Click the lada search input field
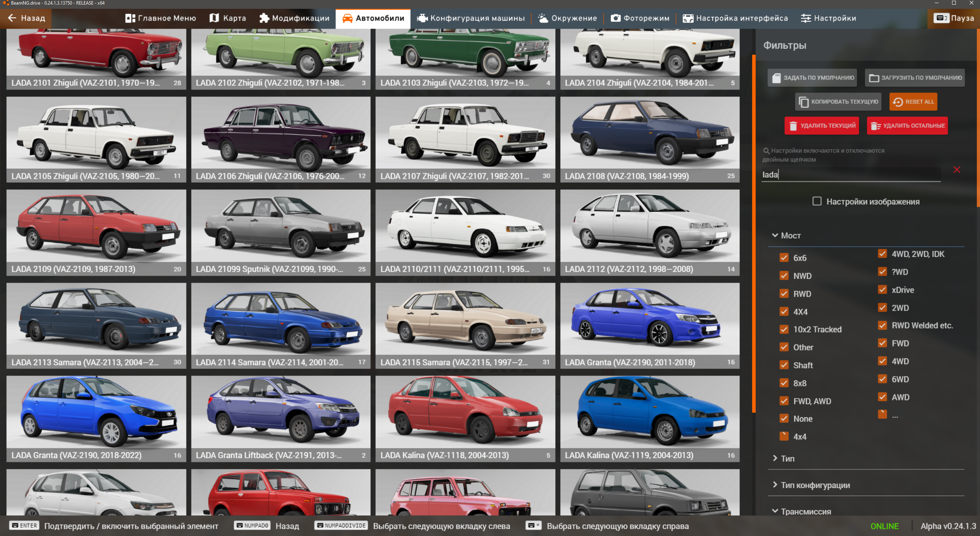The height and width of the screenshot is (536, 980). [851, 175]
